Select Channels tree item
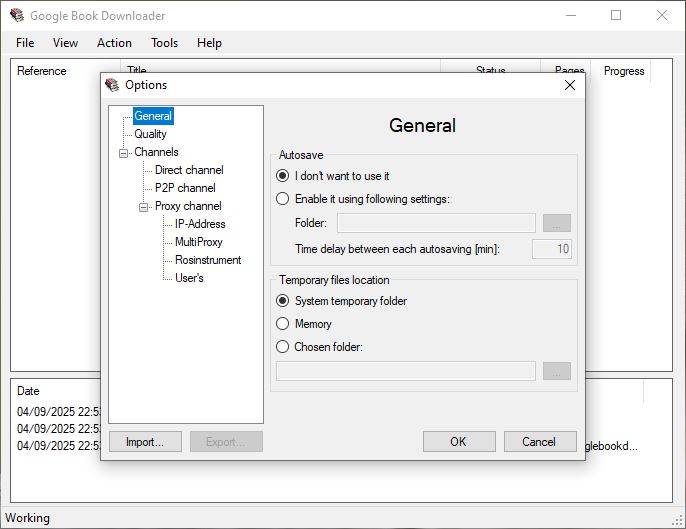This screenshot has height=529, width=686. pyautogui.click(x=156, y=152)
